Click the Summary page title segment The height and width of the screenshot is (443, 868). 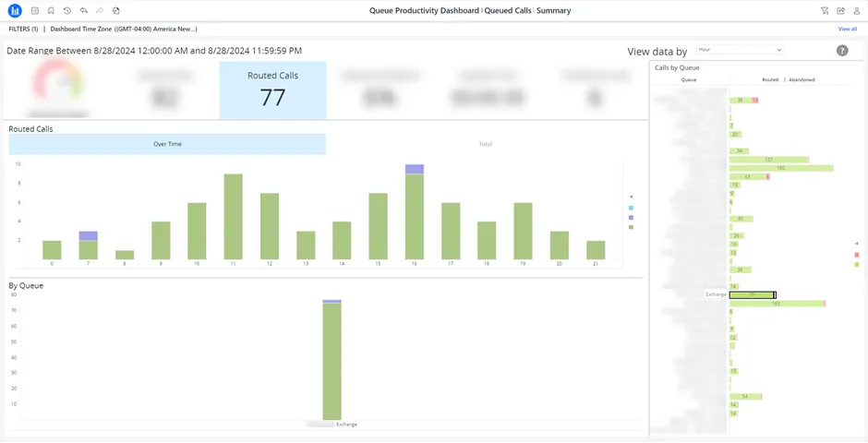coord(553,10)
